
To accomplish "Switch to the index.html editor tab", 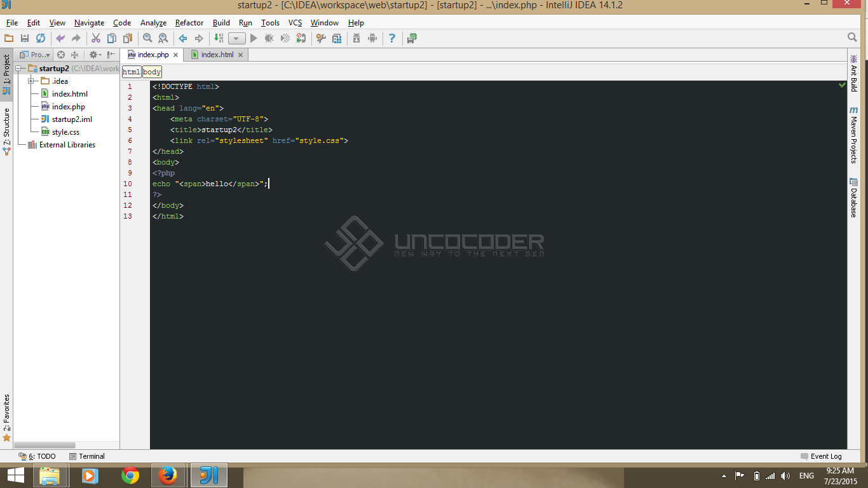I will click(x=217, y=55).
